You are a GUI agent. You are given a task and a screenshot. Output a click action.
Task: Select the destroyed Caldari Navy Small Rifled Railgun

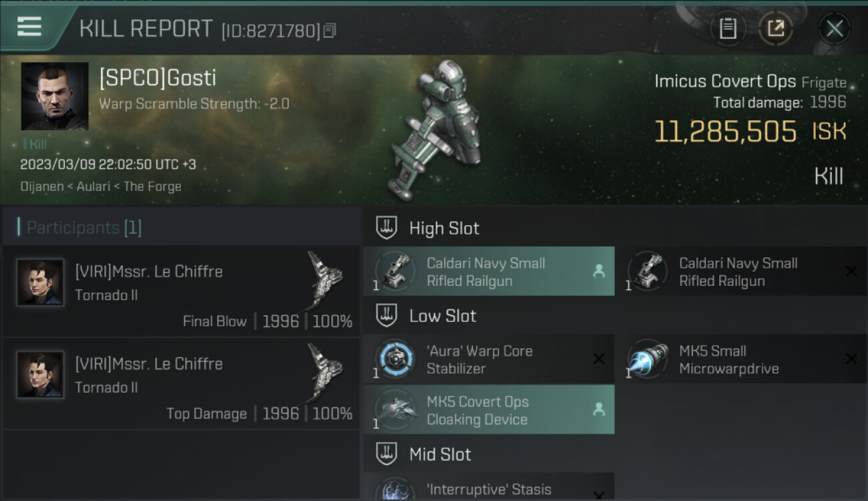741,271
